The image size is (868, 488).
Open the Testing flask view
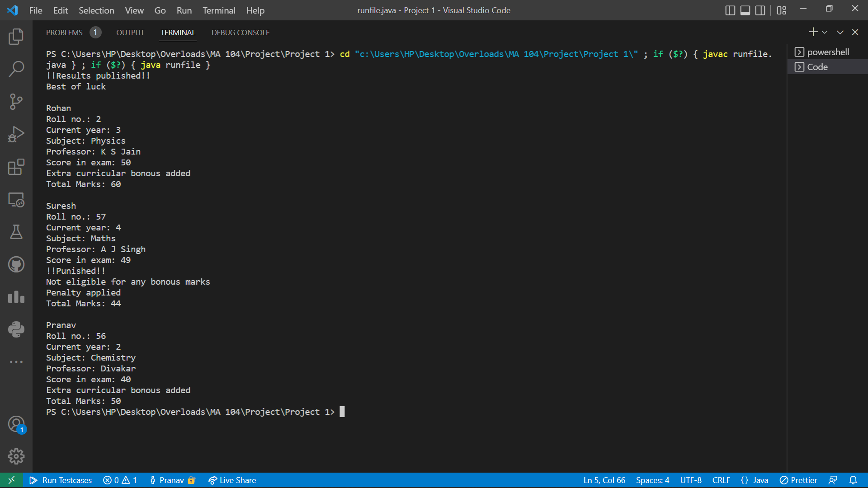coord(16,232)
